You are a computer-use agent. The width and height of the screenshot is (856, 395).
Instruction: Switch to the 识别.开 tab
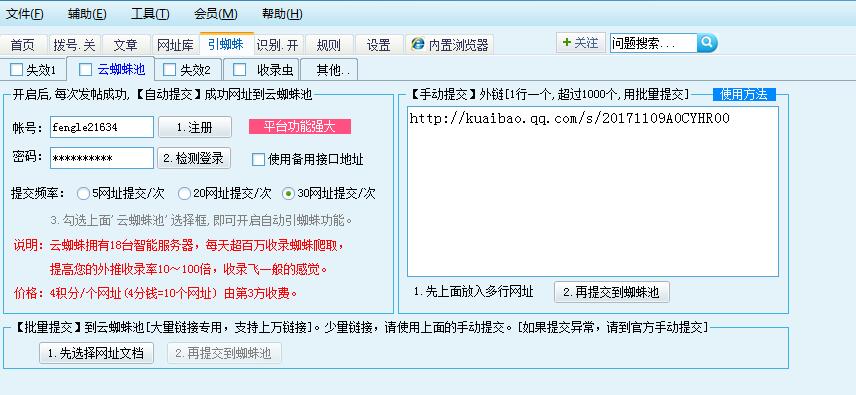(x=277, y=45)
